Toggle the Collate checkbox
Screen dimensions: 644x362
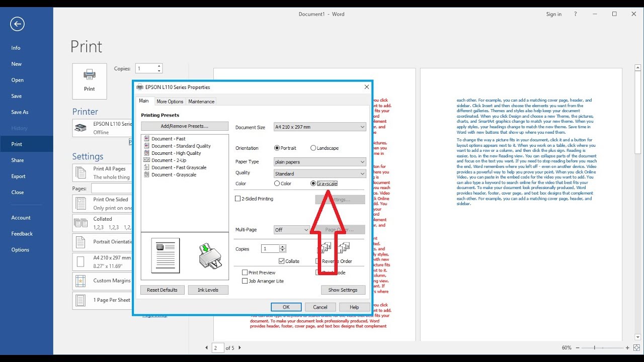pyautogui.click(x=281, y=261)
